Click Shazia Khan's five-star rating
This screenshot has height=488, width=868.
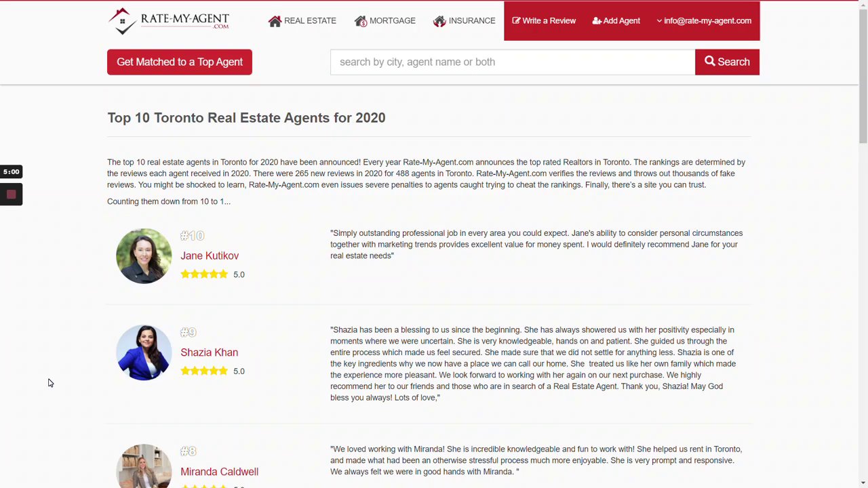click(x=204, y=371)
